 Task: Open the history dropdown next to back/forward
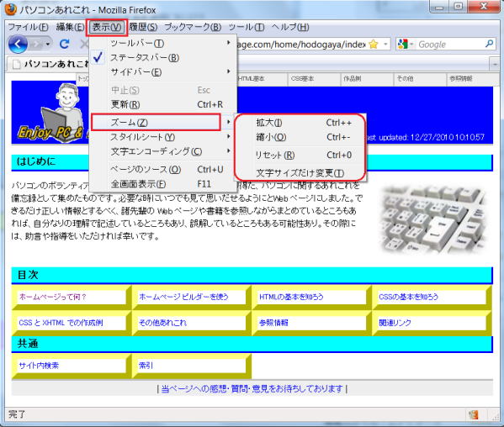[x=48, y=44]
